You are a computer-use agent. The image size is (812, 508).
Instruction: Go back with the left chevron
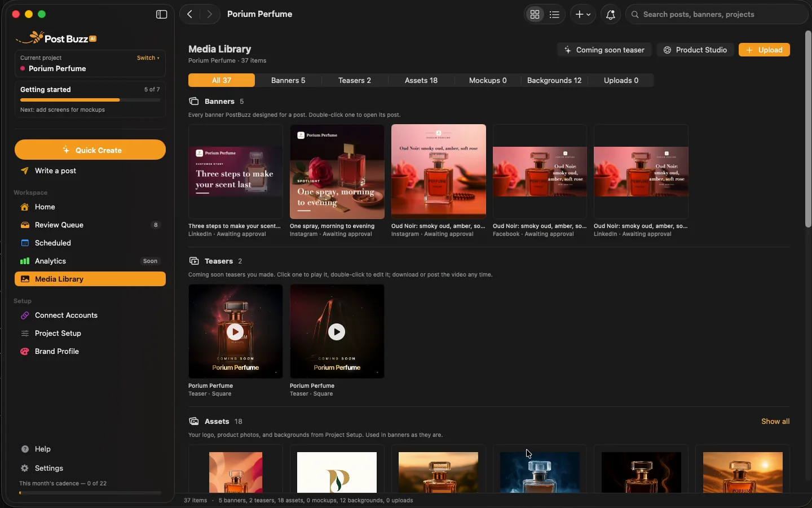coord(190,15)
